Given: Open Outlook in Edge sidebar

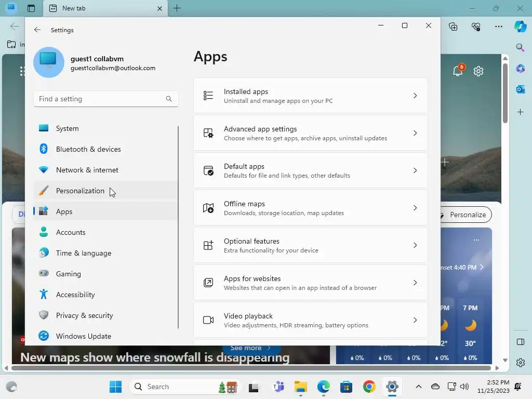Looking at the screenshot, I should click(x=521, y=89).
